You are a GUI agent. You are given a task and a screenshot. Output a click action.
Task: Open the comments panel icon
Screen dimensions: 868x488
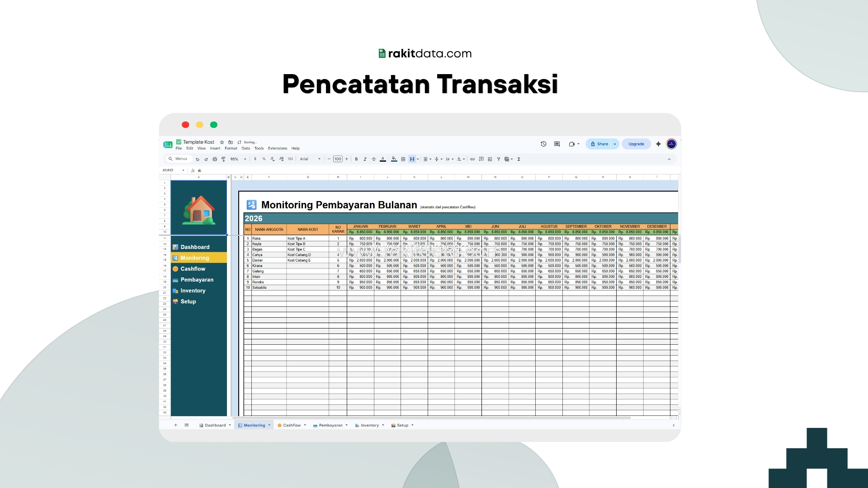557,144
